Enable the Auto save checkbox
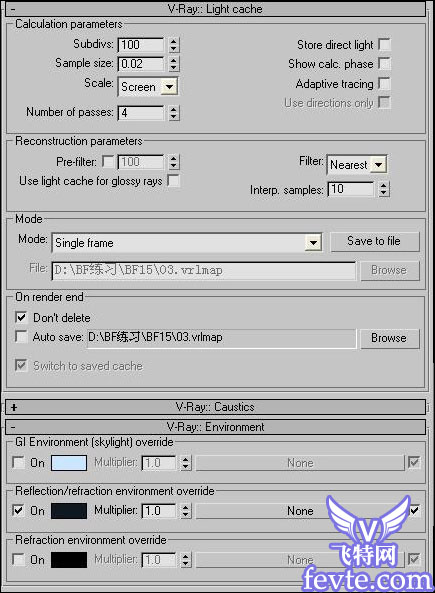Image resolution: width=435 pixels, height=593 pixels. (x=21, y=336)
